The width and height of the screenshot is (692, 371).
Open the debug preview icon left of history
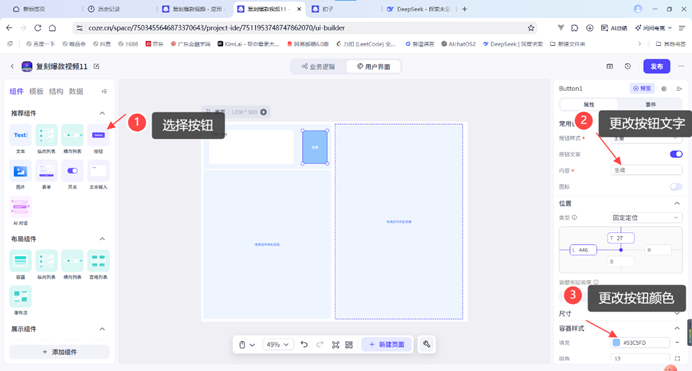pos(609,66)
